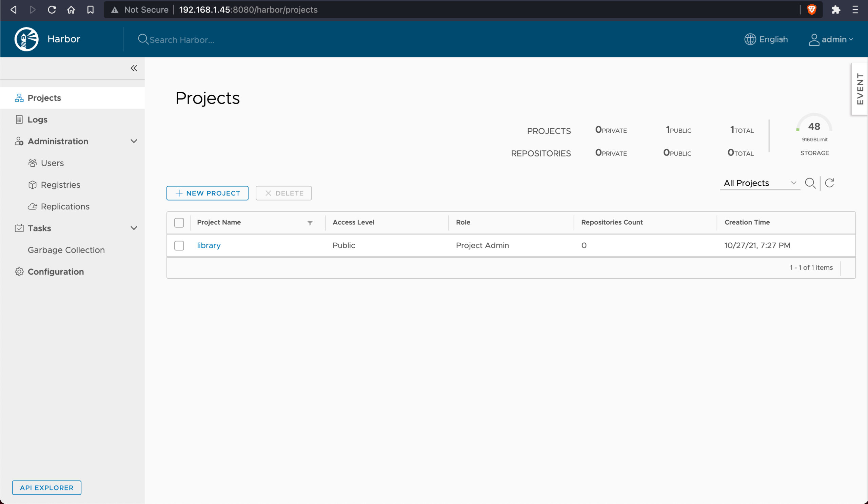Sort by Role column header
The width and height of the screenshot is (868, 504).
[463, 222]
